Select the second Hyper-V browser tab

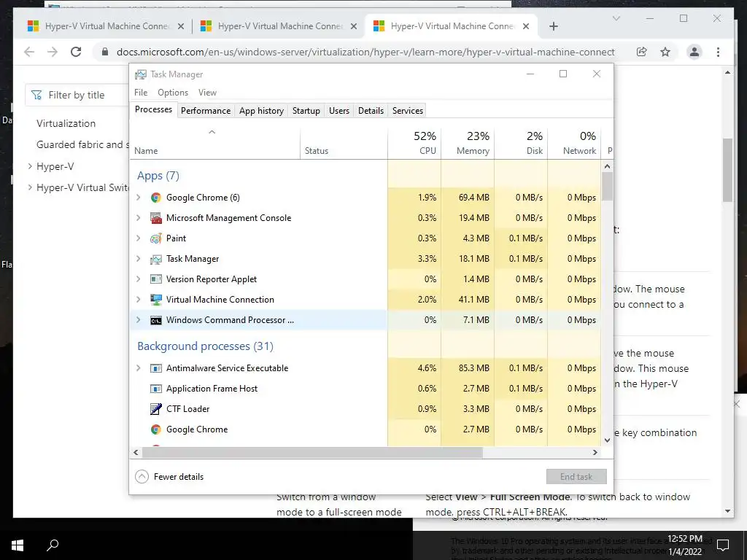pos(278,26)
